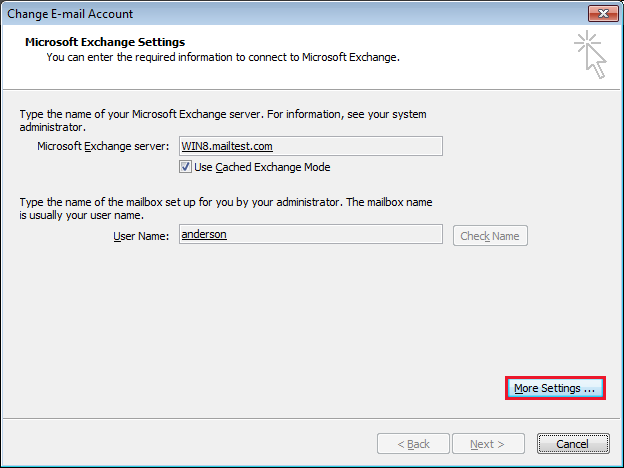Click the User Name label
This screenshot has height=468, width=624.
pyautogui.click(x=141, y=236)
